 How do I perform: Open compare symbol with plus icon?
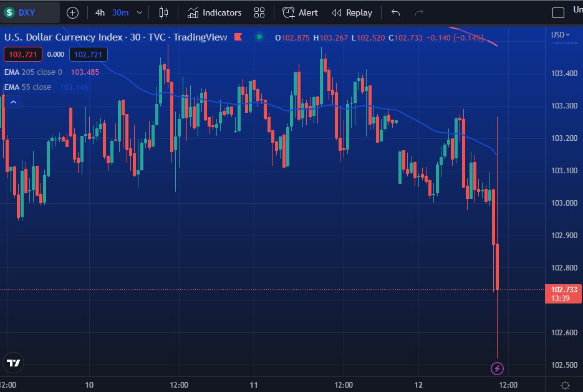(x=74, y=12)
